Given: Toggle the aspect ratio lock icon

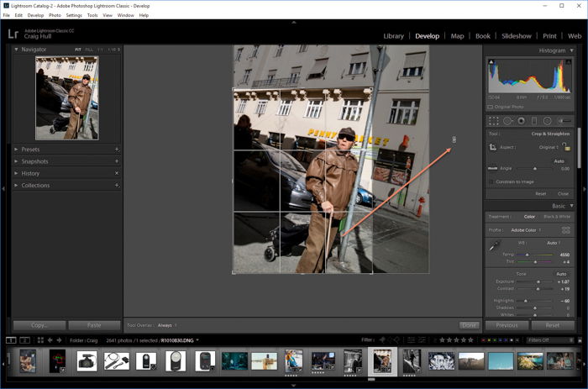Looking at the screenshot, I should pos(565,147).
